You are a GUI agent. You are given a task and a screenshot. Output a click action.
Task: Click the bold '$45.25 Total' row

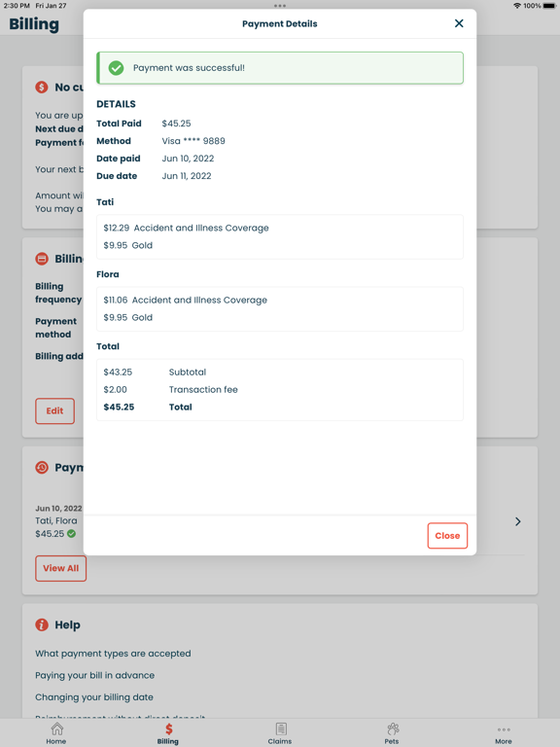tap(148, 408)
